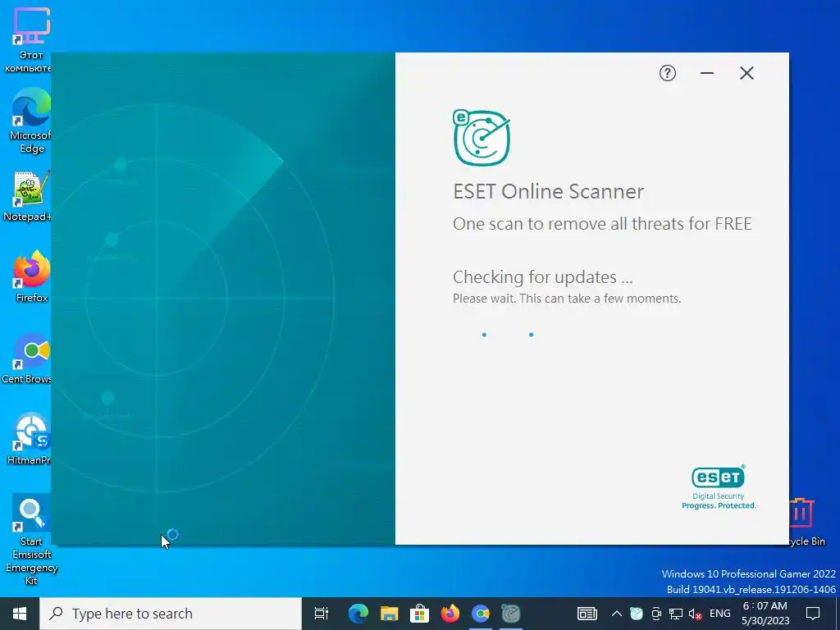The height and width of the screenshot is (630, 840).
Task: Show hidden system tray icons
Action: pyautogui.click(x=617, y=614)
